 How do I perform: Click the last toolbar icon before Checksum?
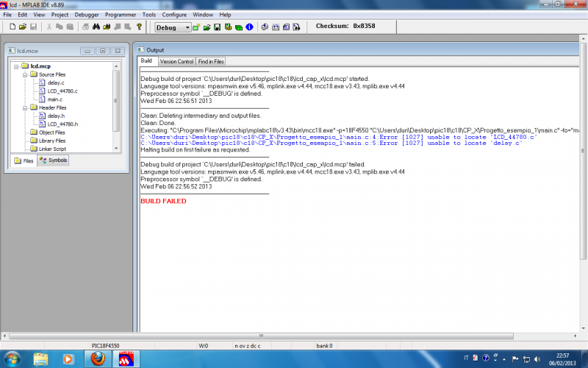point(297,27)
